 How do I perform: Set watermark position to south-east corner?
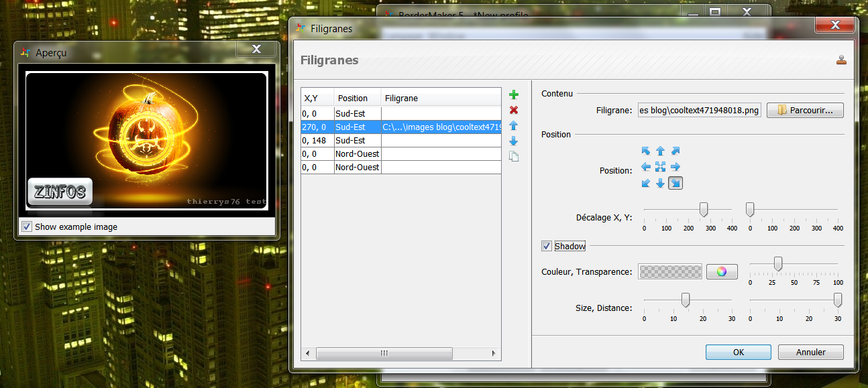point(675,183)
